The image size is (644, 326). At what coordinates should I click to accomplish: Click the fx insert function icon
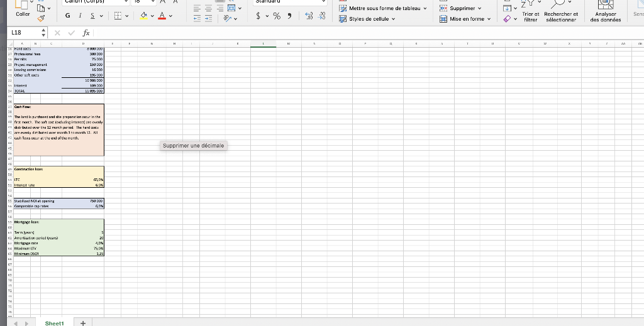[x=86, y=33]
